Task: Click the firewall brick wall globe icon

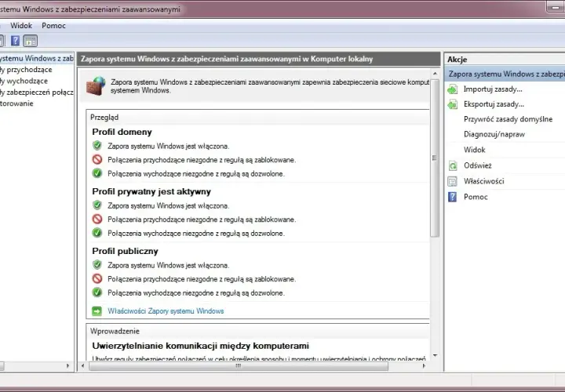Action: (96, 85)
